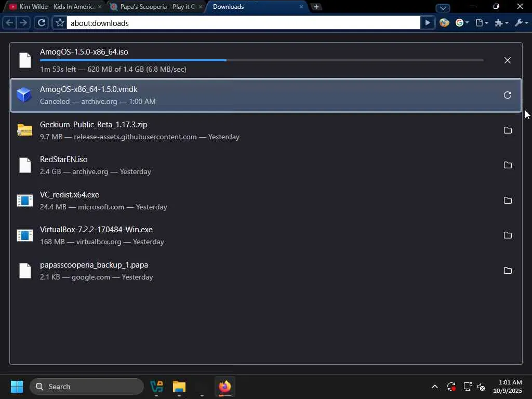Click the VC_redist.x64.exe file name
532x399 pixels.
pyautogui.click(x=70, y=195)
